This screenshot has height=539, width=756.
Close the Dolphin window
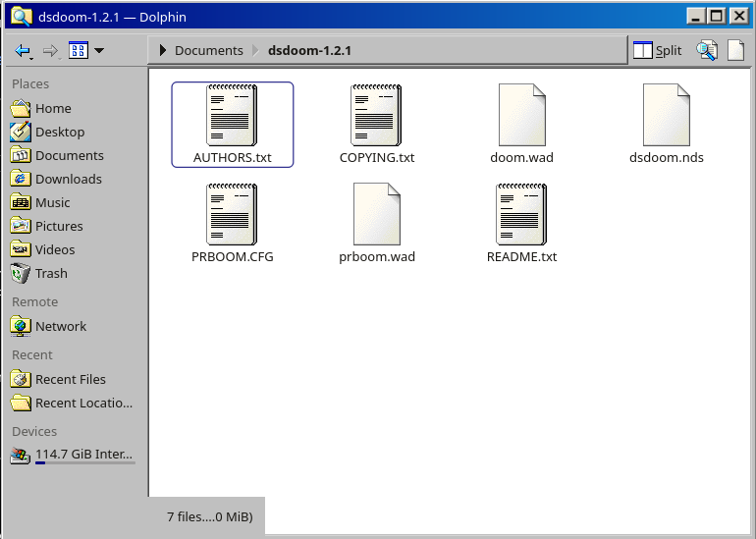coord(738,17)
